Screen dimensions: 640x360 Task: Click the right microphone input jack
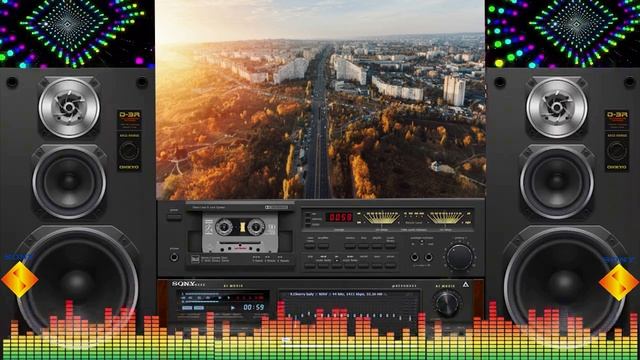click(429, 258)
